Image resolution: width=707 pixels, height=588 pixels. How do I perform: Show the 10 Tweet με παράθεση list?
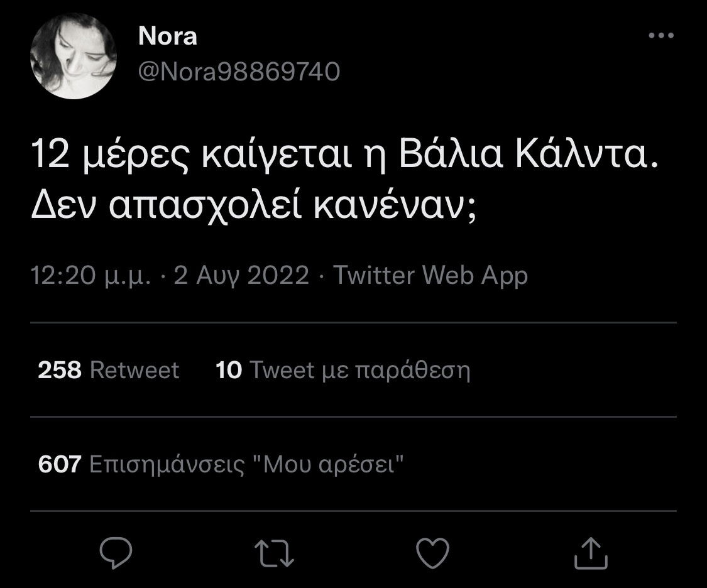(343, 370)
